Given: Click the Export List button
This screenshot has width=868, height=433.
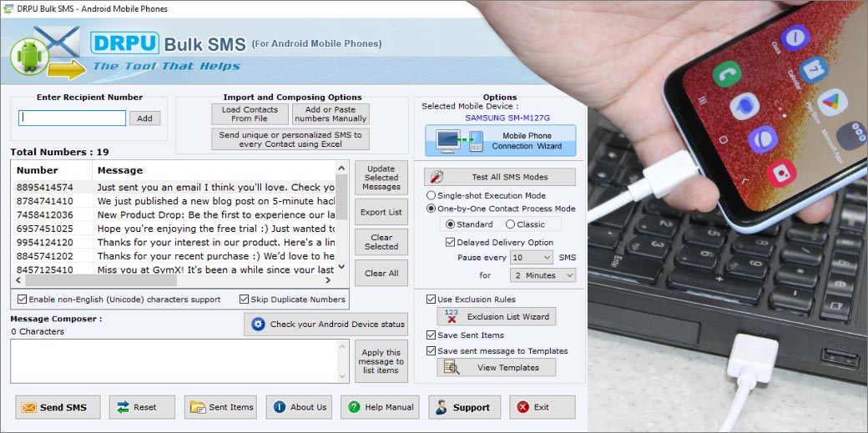Looking at the screenshot, I should [381, 212].
